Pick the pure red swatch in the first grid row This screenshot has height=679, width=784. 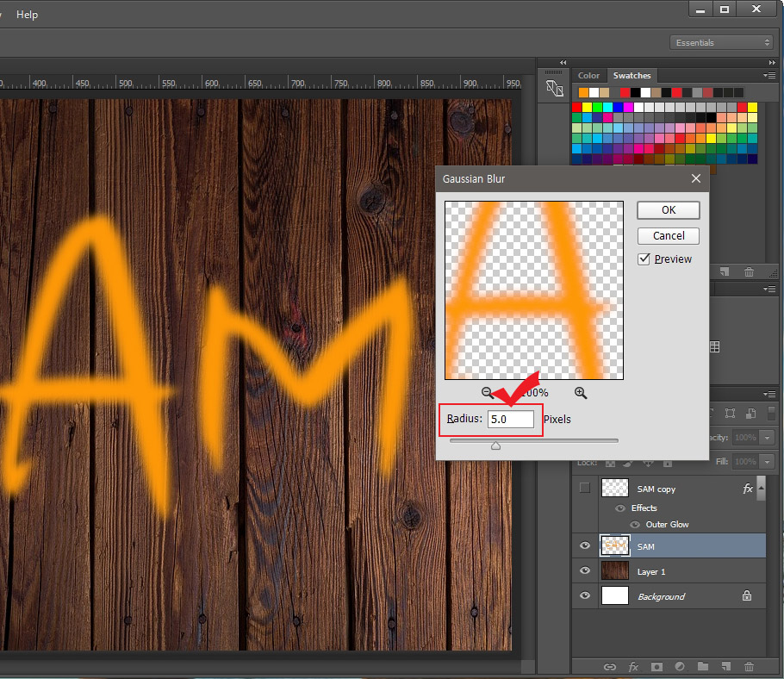tap(576, 107)
